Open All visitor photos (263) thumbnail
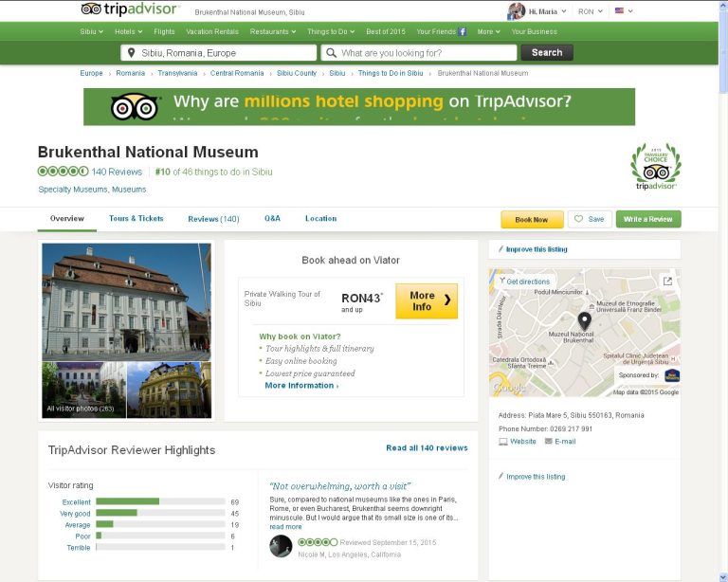This screenshot has width=728, height=582. click(83, 390)
